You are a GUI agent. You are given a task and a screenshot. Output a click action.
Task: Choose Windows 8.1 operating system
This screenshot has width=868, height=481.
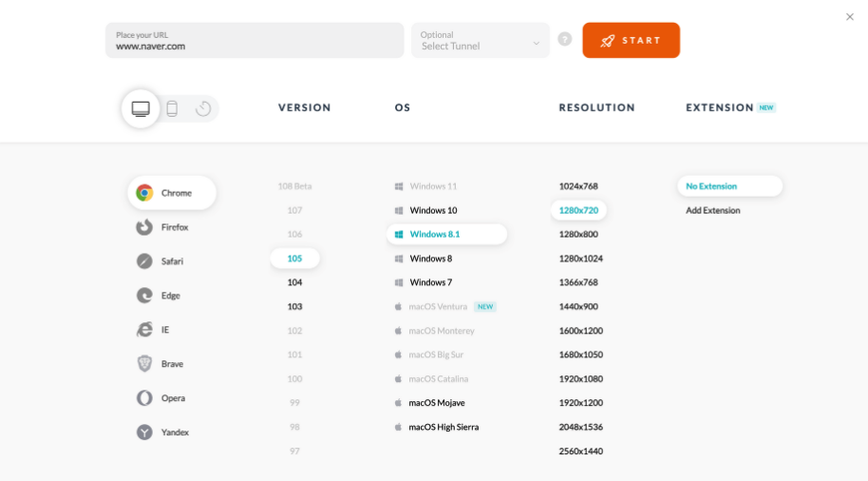(x=446, y=235)
